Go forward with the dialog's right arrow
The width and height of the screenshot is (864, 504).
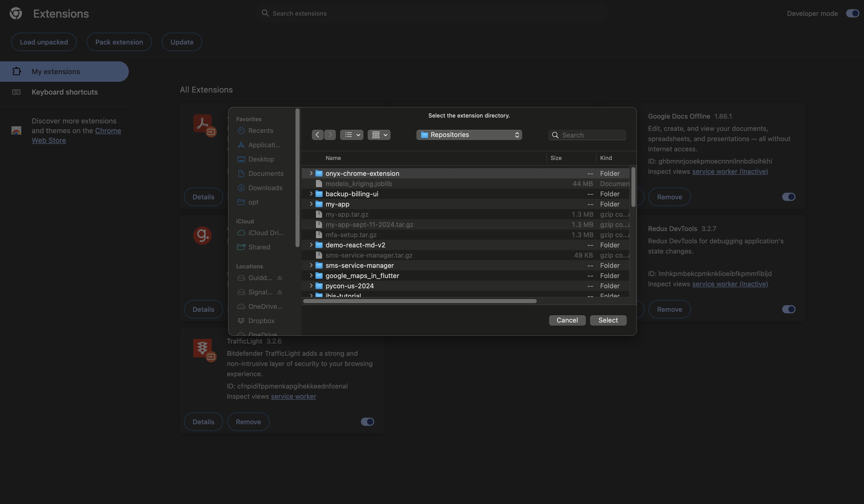(330, 135)
